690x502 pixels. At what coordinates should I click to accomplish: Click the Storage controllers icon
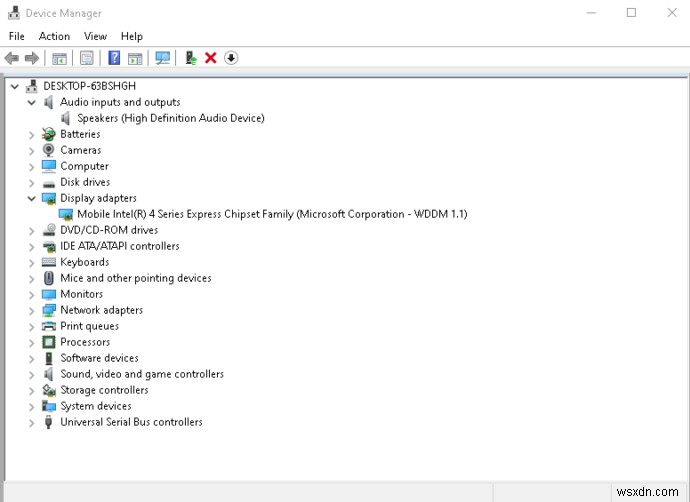tap(49, 390)
